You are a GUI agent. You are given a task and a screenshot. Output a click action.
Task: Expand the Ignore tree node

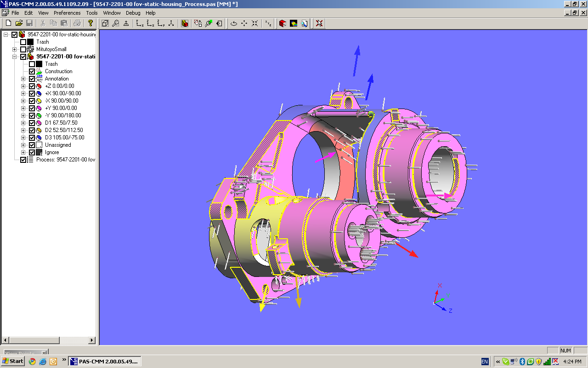coord(23,152)
